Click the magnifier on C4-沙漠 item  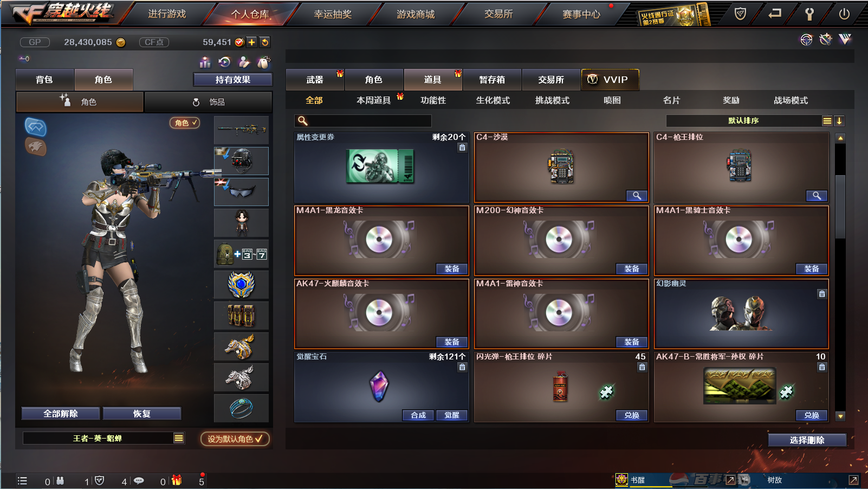(637, 196)
